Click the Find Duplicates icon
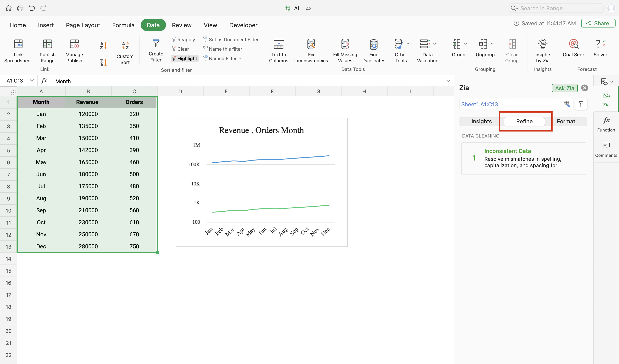The image size is (619, 364). pyautogui.click(x=374, y=44)
